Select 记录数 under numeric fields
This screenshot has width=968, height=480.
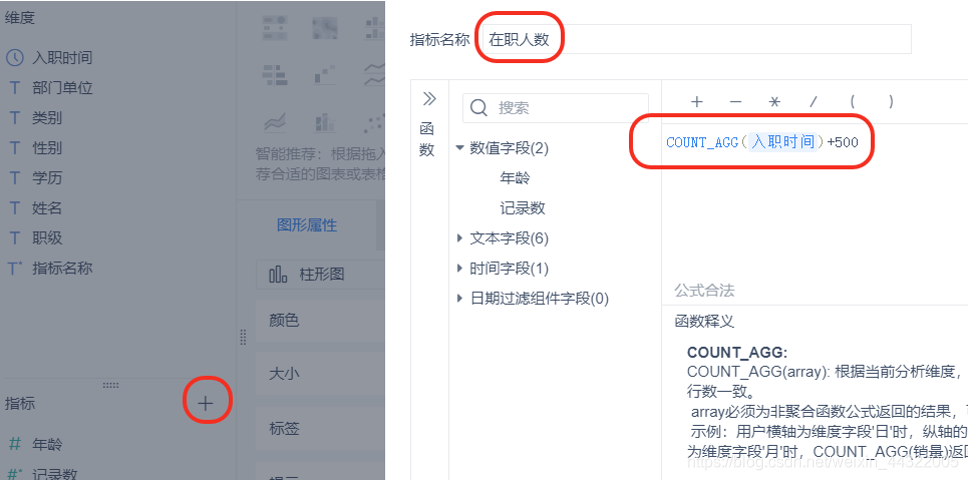[x=522, y=209]
